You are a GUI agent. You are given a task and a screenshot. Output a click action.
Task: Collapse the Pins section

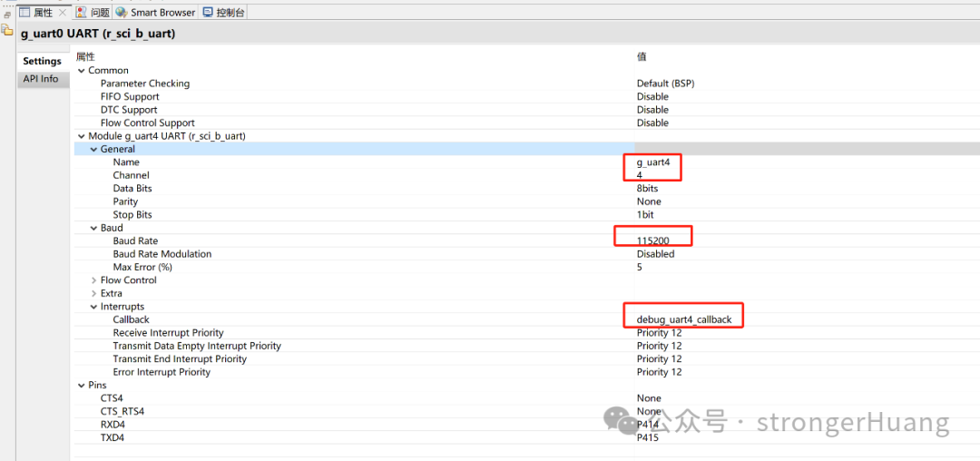(x=81, y=386)
